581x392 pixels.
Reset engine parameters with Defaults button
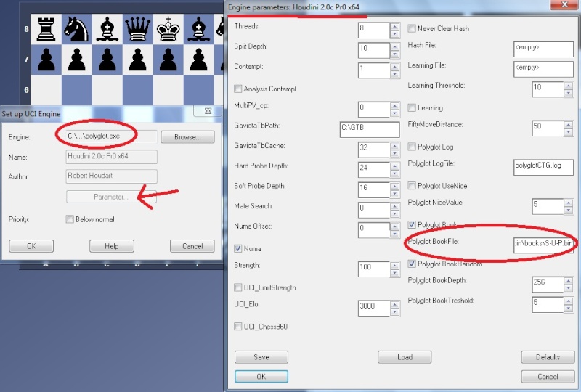(x=548, y=357)
